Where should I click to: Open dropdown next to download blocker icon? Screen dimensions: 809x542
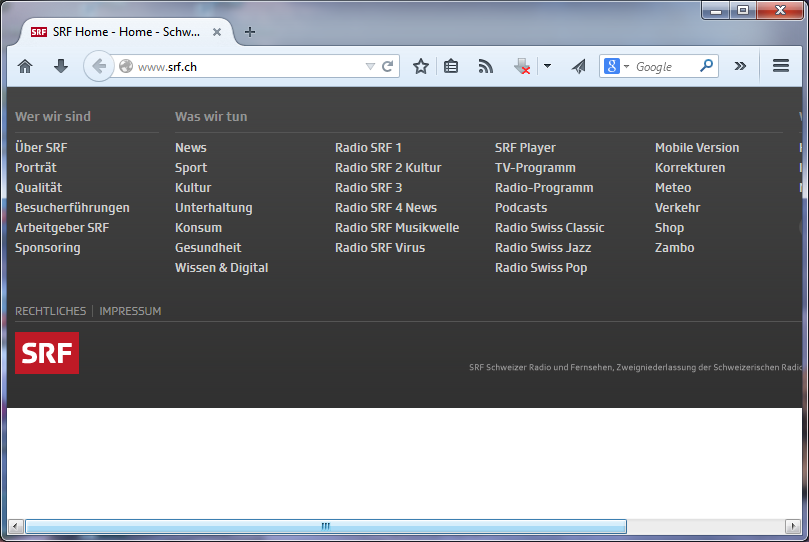[547, 66]
